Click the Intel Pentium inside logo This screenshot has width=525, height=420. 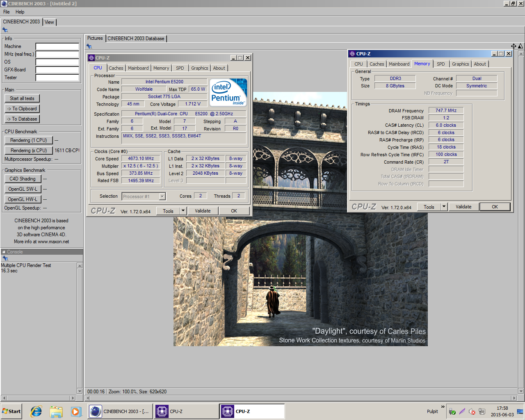[x=228, y=93]
